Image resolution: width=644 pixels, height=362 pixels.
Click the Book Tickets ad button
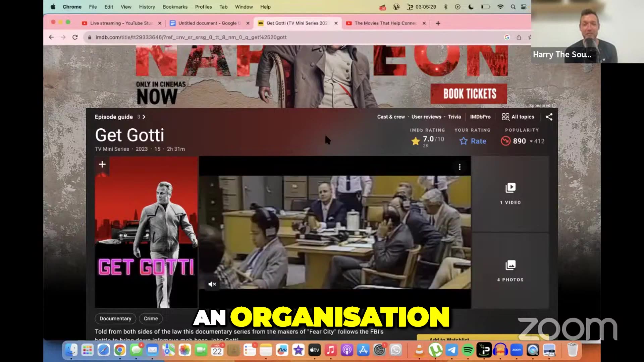[x=469, y=94]
